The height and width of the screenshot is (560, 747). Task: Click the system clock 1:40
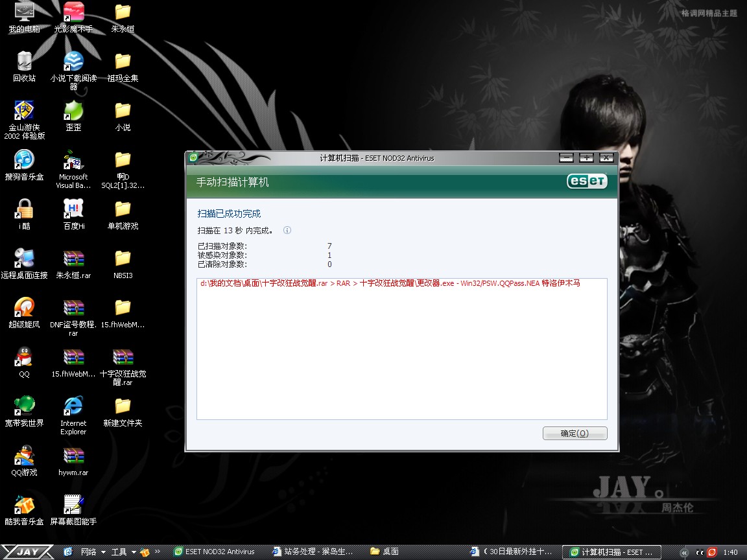730,552
